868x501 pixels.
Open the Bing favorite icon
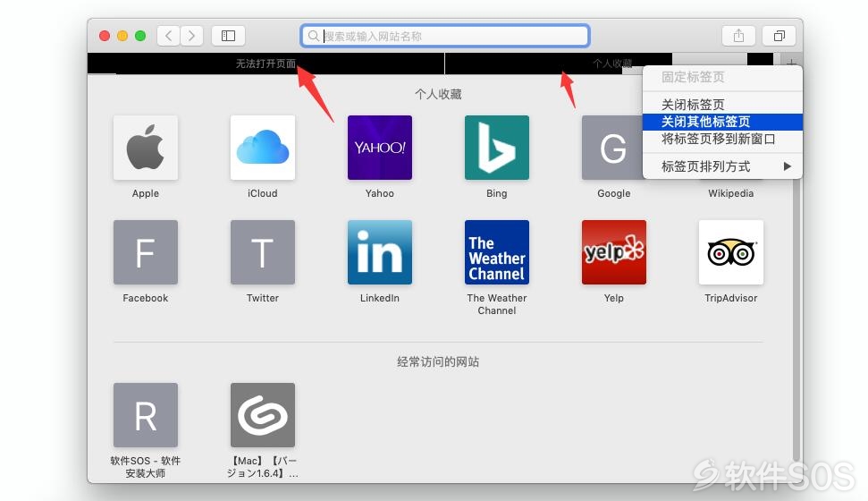tap(496, 148)
